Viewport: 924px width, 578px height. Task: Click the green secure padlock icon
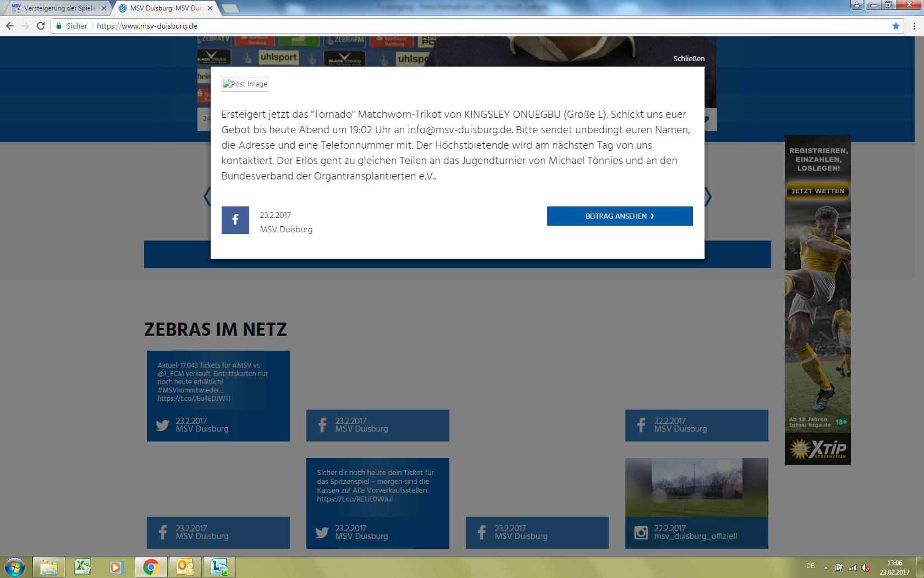59,26
